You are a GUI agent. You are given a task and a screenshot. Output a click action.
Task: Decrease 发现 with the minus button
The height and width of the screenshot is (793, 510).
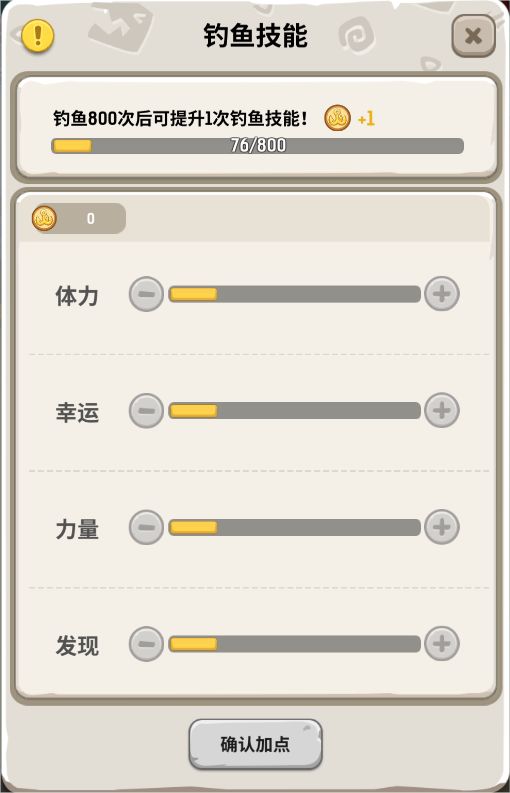[x=146, y=644]
